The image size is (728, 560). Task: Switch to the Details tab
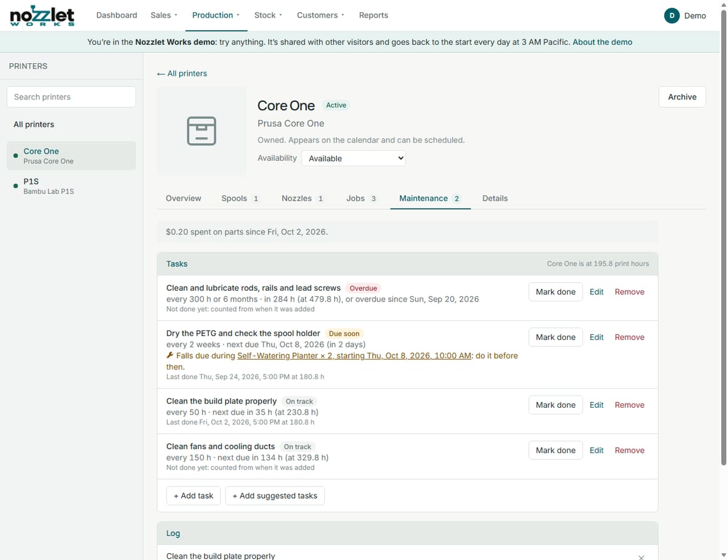pyautogui.click(x=495, y=198)
